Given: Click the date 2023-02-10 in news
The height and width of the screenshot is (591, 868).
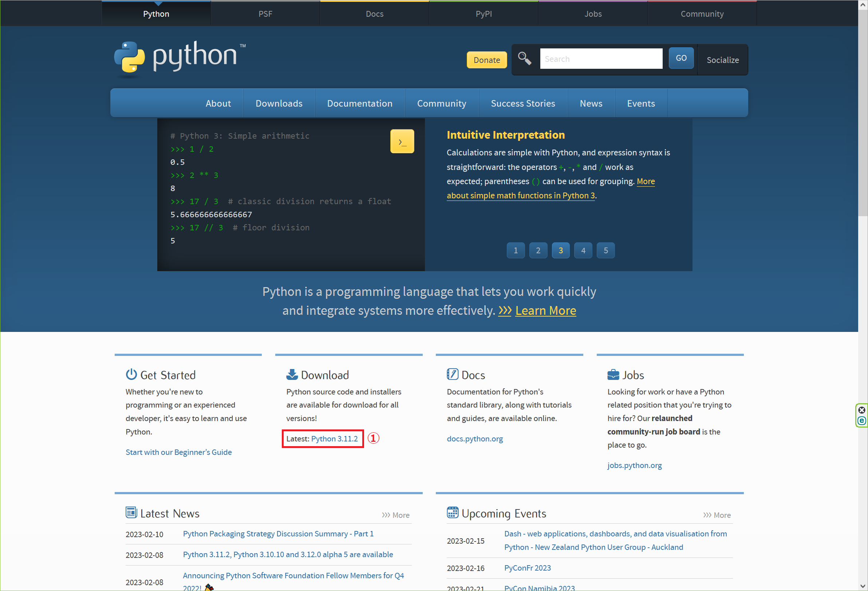Looking at the screenshot, I should [144, 534].
